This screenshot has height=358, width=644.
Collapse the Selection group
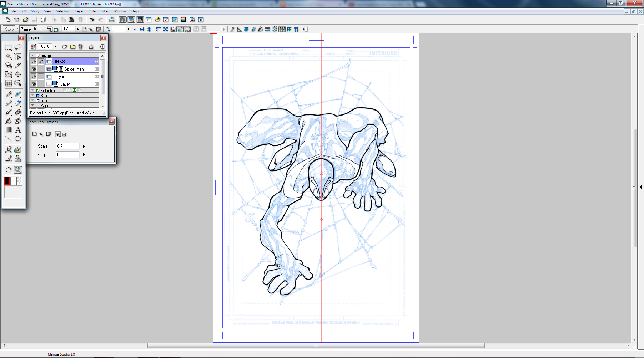point(32,91)
